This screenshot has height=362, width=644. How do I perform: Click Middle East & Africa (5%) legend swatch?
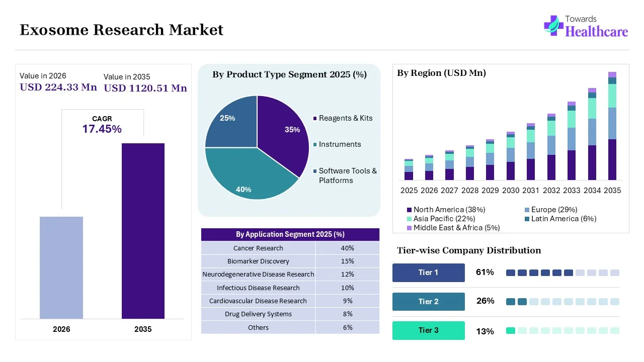pos(409,228)
